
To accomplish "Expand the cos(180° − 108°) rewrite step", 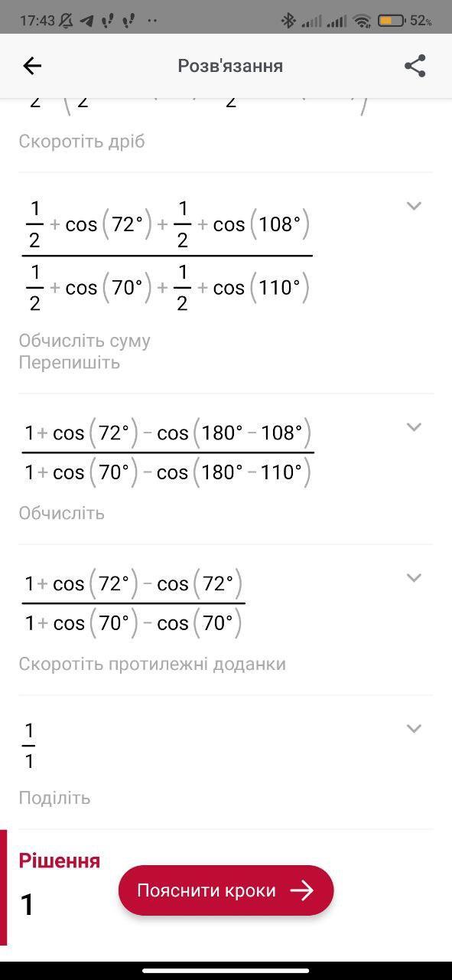I will tap(414, 427).
